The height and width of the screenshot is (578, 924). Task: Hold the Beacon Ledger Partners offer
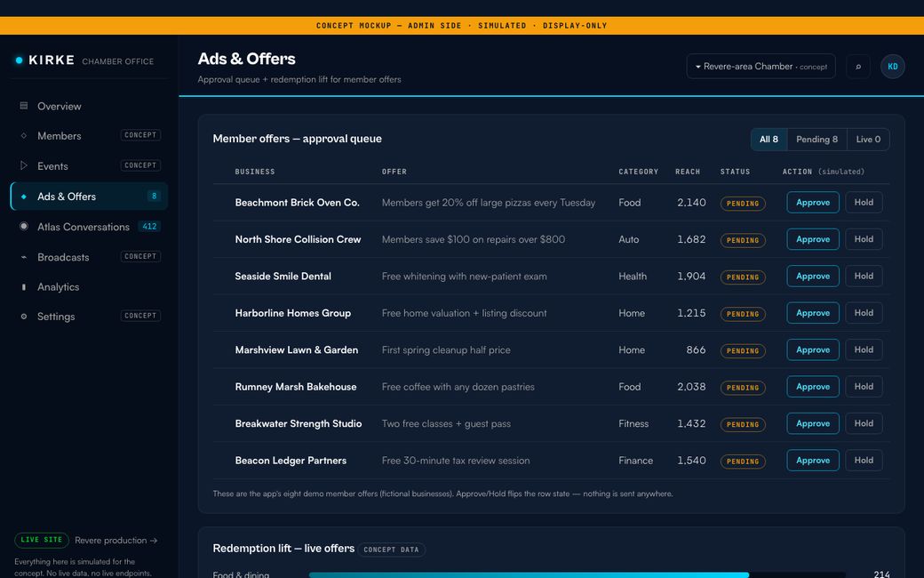864,461
